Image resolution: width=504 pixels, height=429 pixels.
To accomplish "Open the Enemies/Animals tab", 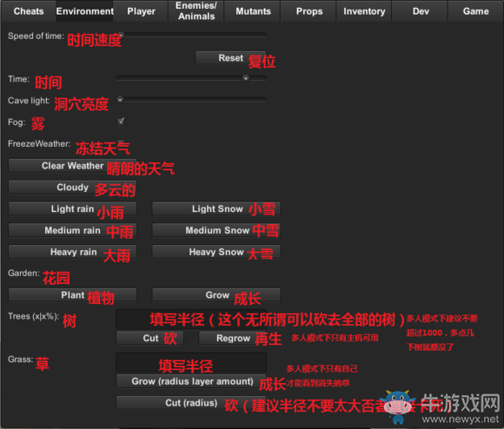I will pyautogui.click(x=196, y=11).
